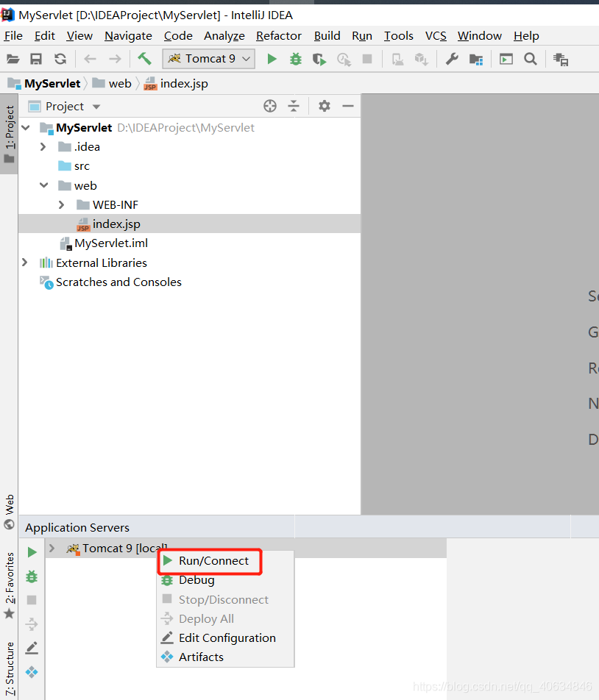Click the Open folder toolbar icon

(x=13, y=59)
